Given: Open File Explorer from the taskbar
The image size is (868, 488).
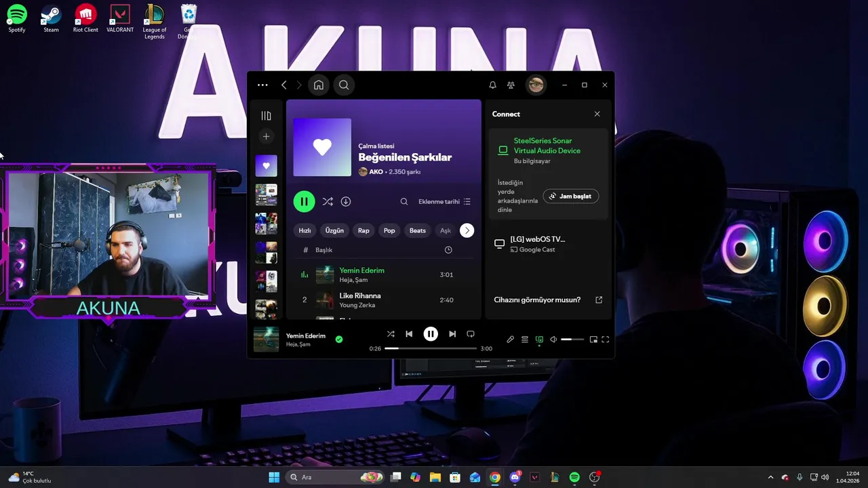Looking at the screenshot, I should pyautogui.click(x=435, y=477).
